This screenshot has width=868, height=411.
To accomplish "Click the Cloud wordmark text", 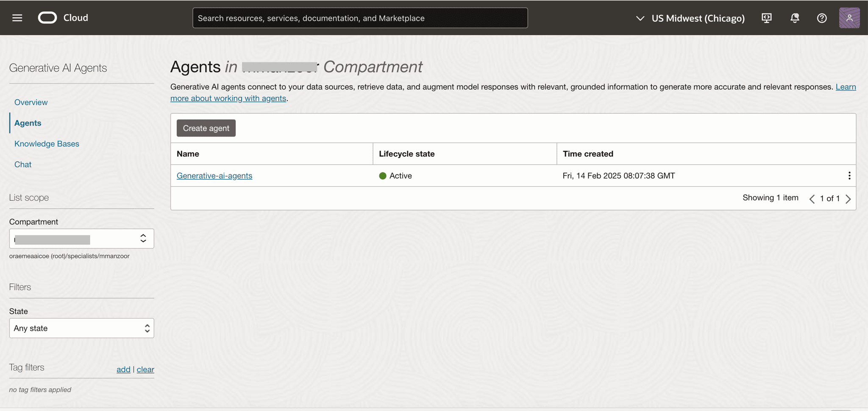I will (x=76, y=18).
